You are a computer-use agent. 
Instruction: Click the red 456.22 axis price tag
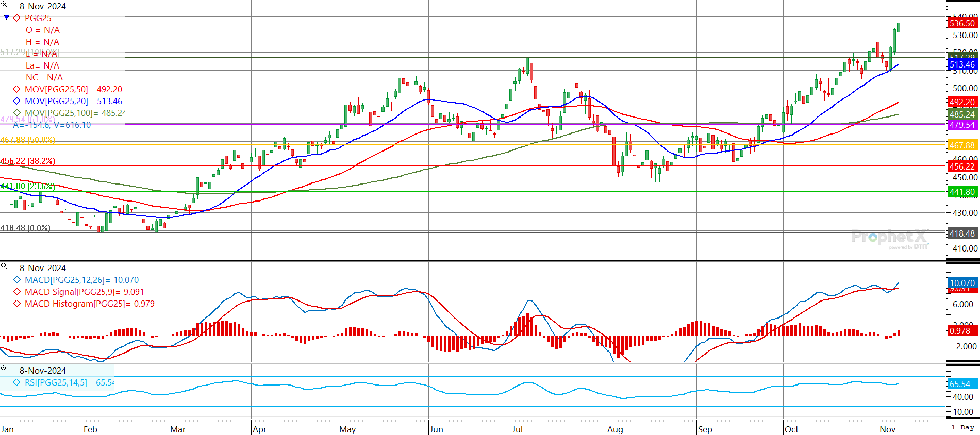coord(962,166)
